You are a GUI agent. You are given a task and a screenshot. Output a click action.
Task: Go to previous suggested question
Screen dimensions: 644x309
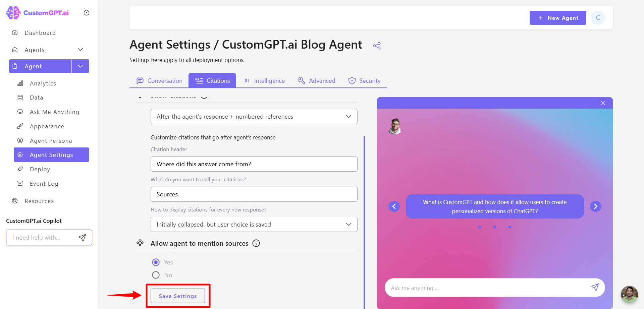(394, 206)
